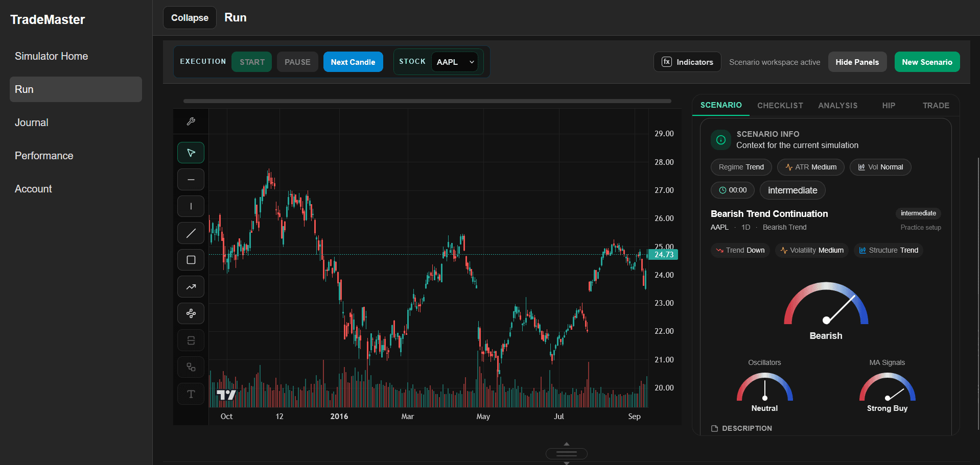Click the Volatility pulse icon
The height and width of the screenshot is (465, 980).
coord(784,251)
